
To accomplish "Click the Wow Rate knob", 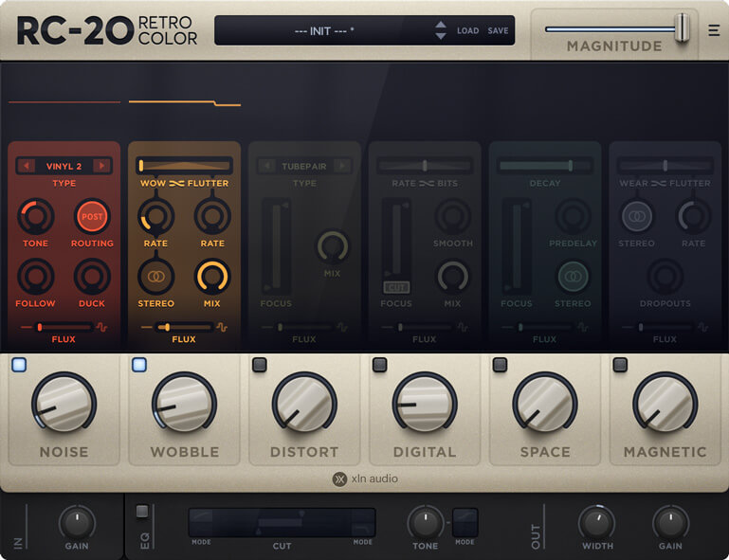I will 155,216.
